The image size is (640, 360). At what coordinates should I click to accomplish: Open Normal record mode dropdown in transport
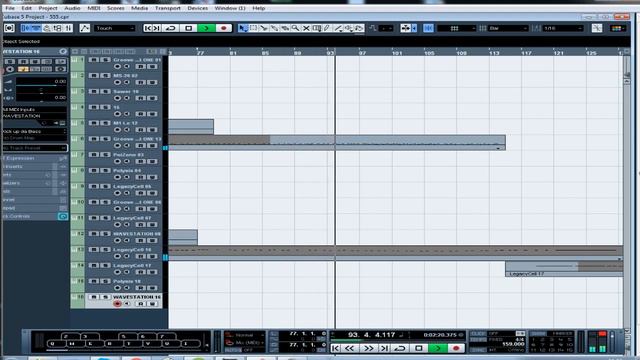click(x=245, y=335)
